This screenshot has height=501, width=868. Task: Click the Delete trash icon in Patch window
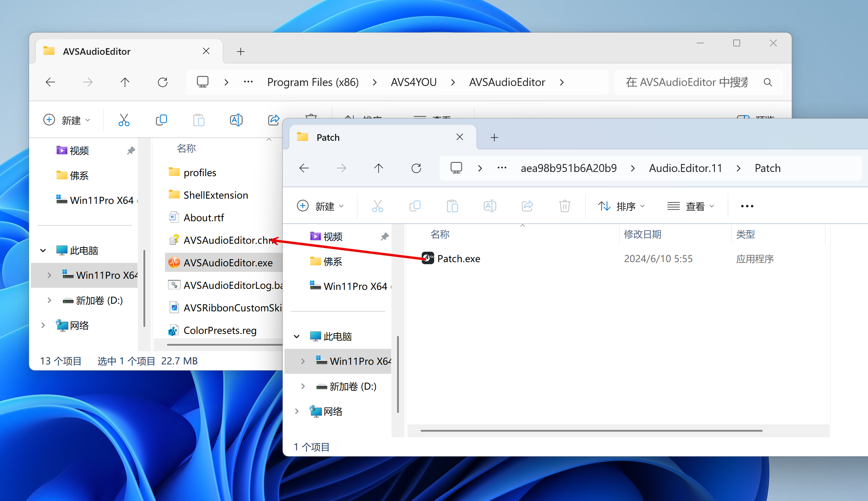(564, 206)
